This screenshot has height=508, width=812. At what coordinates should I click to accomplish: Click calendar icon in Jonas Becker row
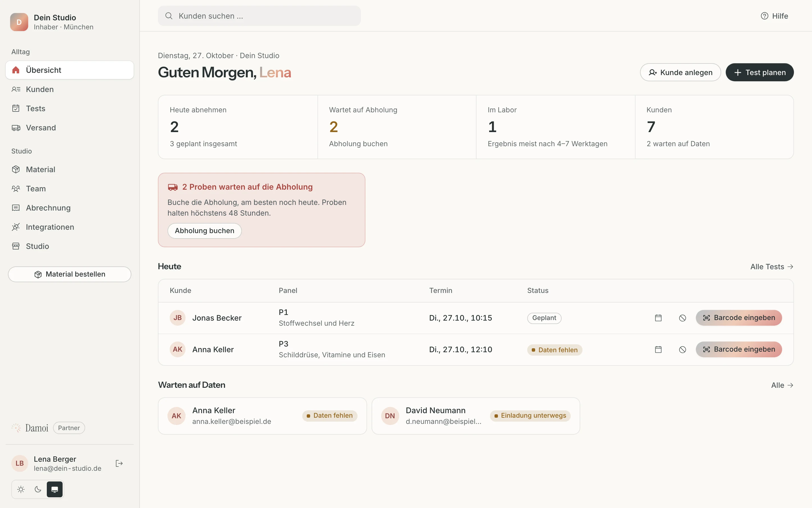click(x=658, y=318)
